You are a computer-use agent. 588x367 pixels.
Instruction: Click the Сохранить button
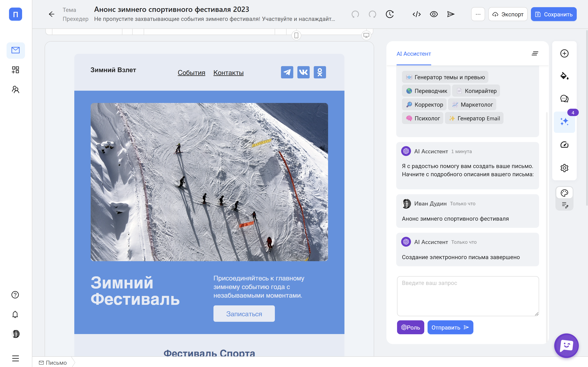554,14
